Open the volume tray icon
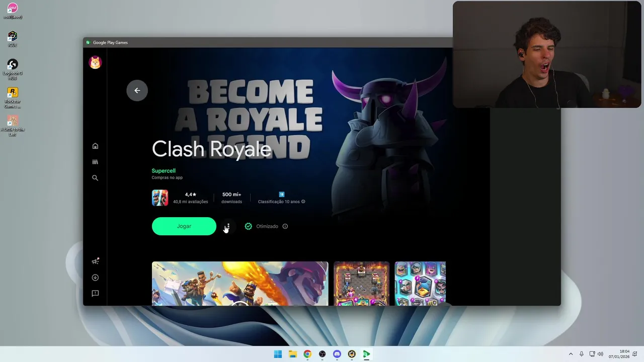Image resolution: width=644 pixels, height=362 pixels. [x=600, y=354]
